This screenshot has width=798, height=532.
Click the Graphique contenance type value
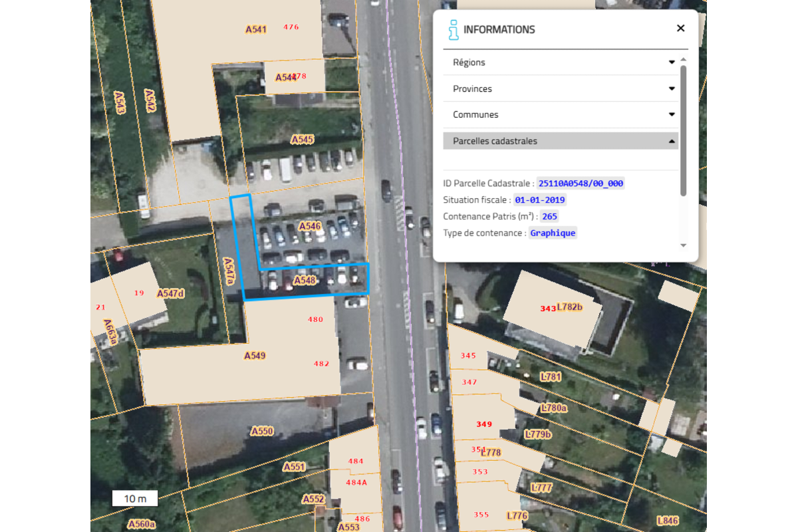tap(553, 233)
